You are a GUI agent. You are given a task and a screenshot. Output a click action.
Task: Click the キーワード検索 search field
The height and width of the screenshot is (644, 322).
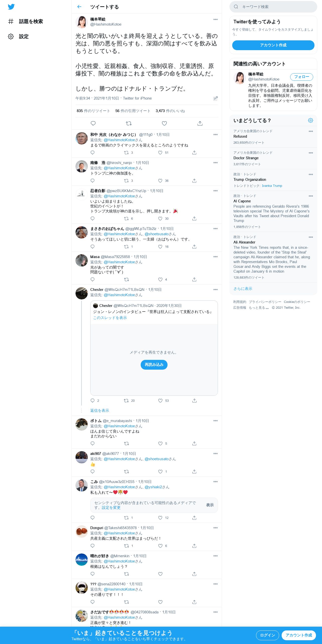click(x=273, y=7)
